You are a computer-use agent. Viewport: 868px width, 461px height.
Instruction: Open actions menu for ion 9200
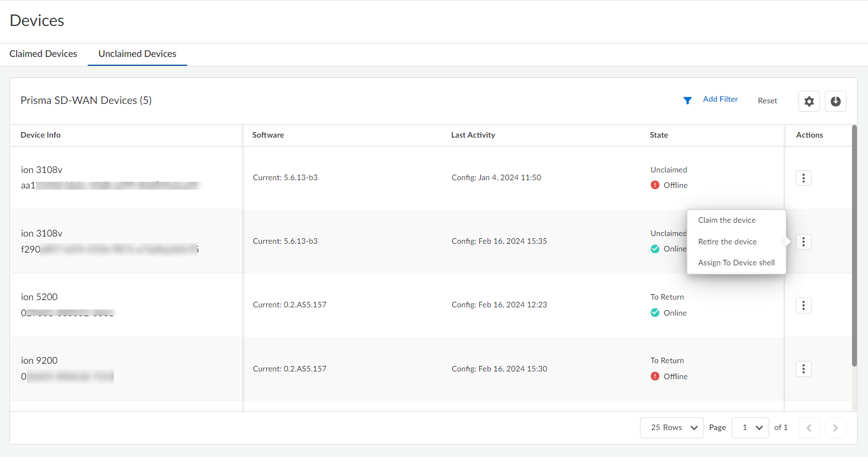(x=803, y=369)
